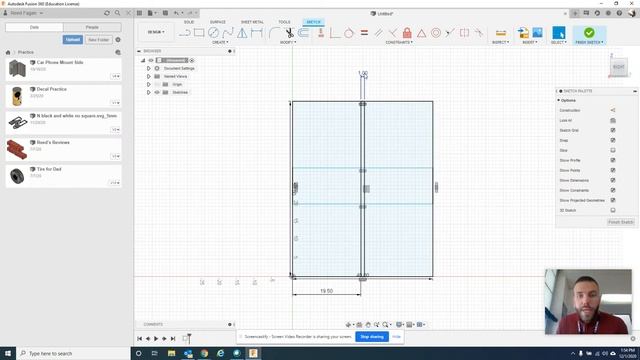Open the Insert dropdown menu

(x=530, y=42)
